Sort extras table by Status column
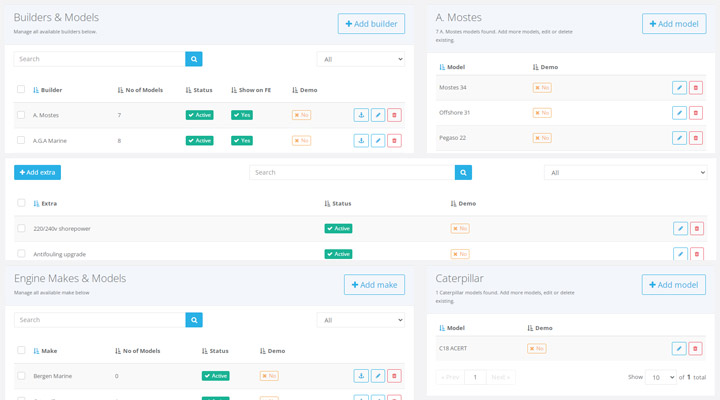Screen dimensions: 720x400 pyautogui.click(x=338, y=203)
